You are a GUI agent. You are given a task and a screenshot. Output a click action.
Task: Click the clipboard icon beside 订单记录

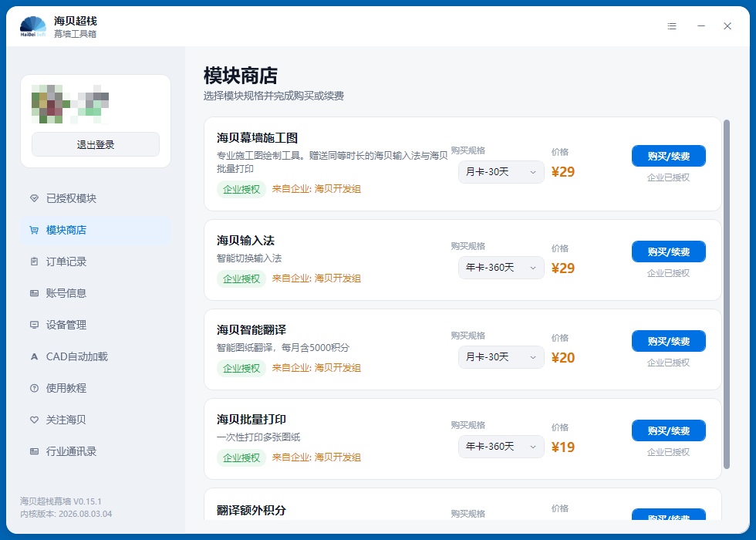tap(34, 262)
